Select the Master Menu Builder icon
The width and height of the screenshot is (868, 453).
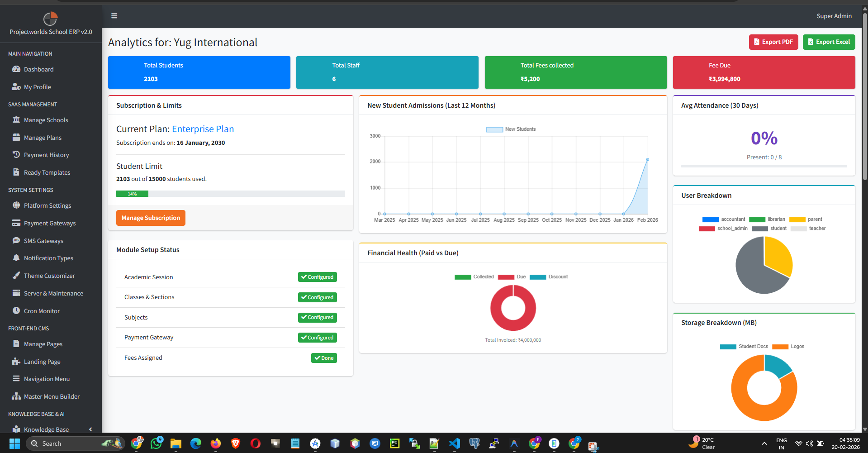point(16,396)
